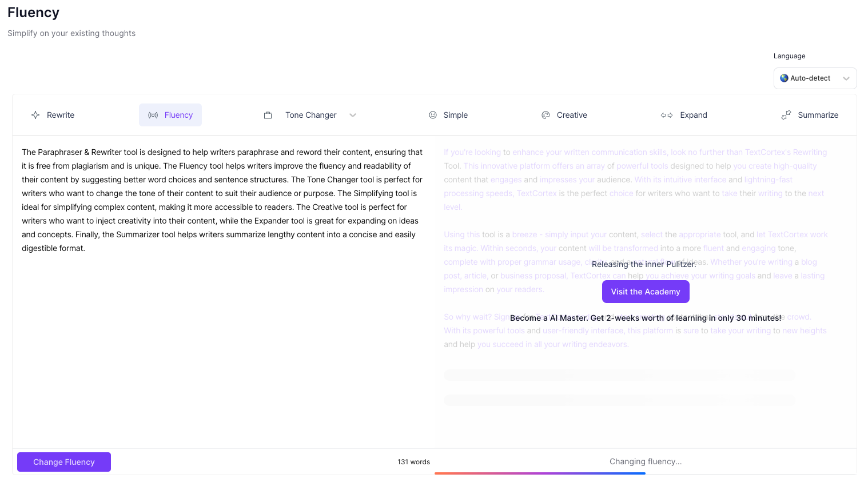868x482 pixels.
Task: Select the Summarize shrink icon
Action: (x=786, y=115)
